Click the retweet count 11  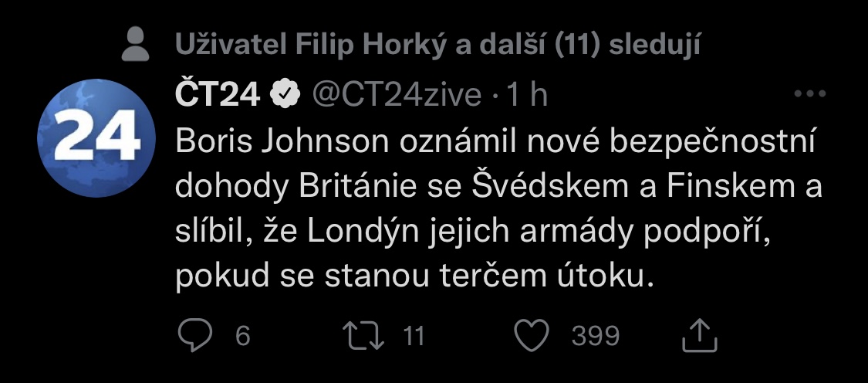(x=414, y=336)
